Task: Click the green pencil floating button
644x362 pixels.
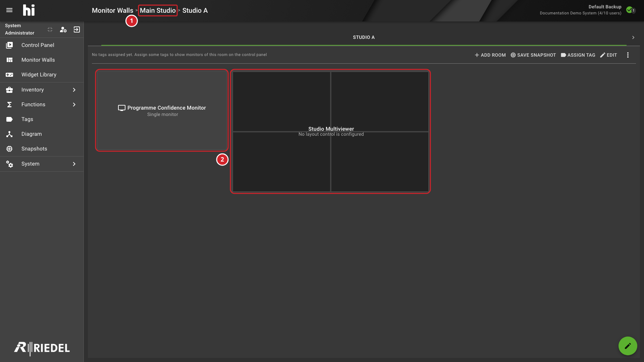Action: 628,346
